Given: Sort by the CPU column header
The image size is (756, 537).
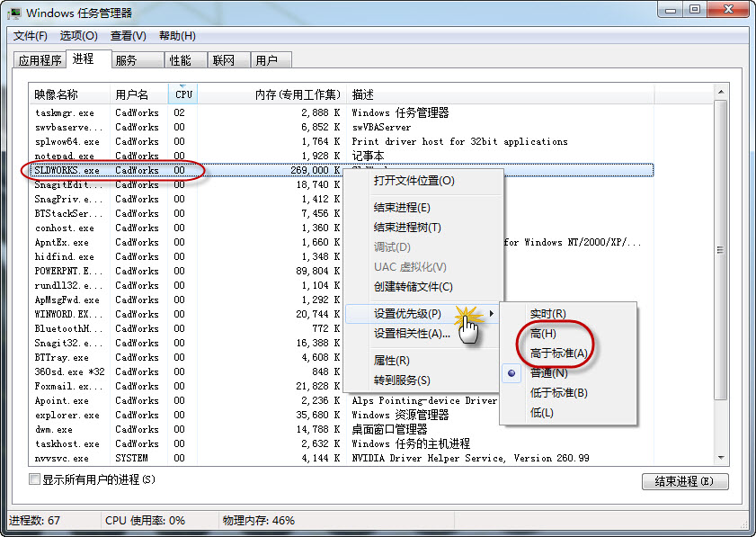Looking at the screenshot, I should tap(183, 94).
